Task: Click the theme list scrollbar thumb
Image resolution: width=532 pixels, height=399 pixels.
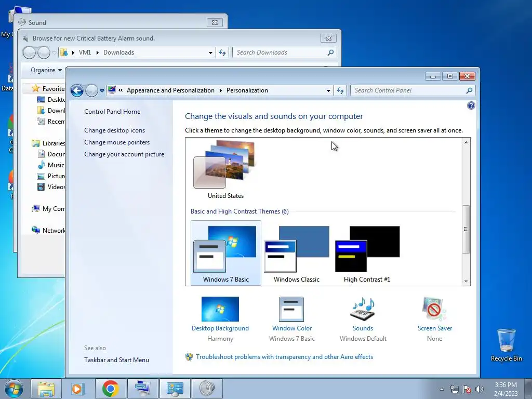Action: pyautogui.click(x=466, y=229)
